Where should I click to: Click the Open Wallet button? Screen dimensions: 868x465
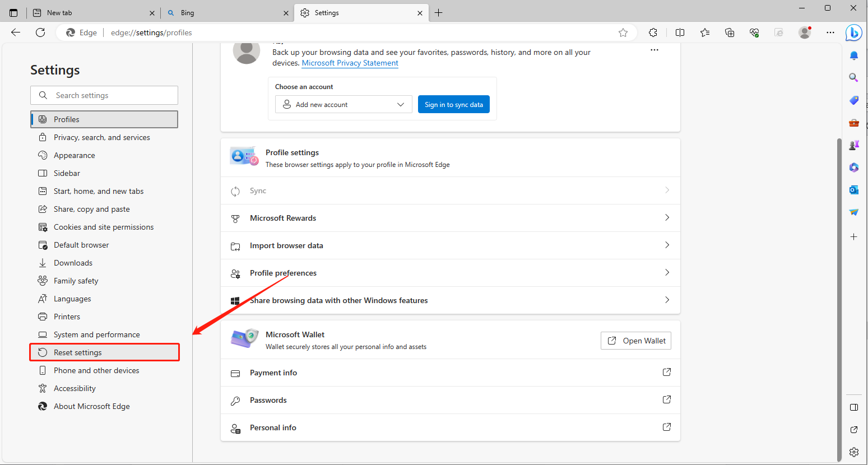pos(635,341)
